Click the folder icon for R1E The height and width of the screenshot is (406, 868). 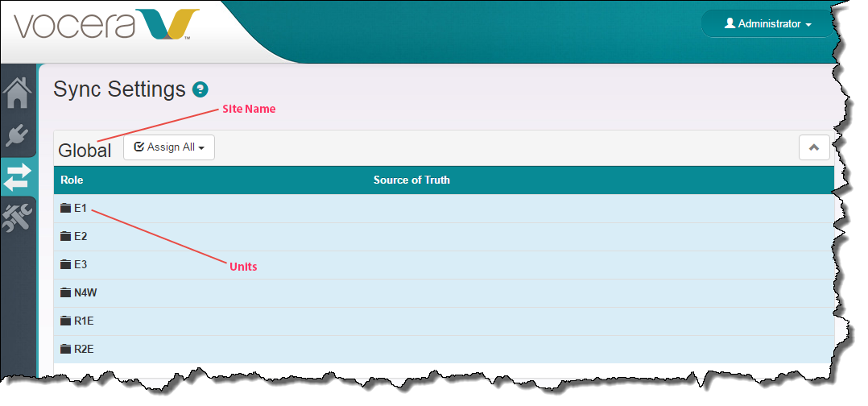coord(66,321)
